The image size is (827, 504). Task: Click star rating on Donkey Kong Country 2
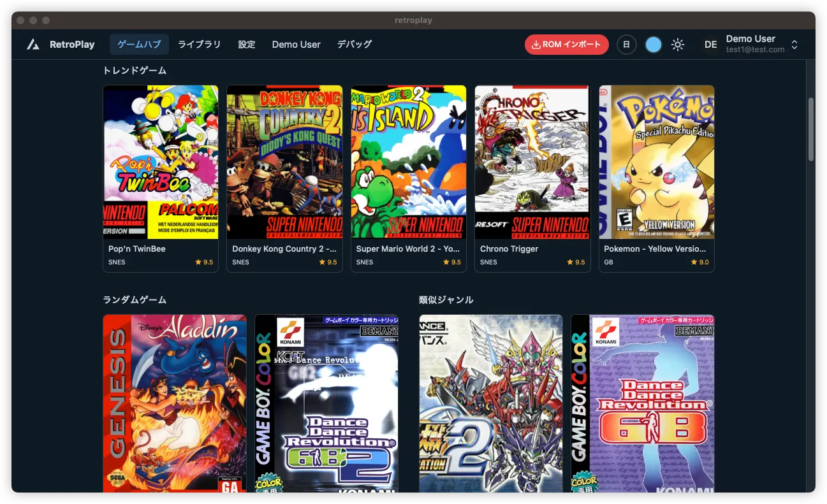coord(328,262)
